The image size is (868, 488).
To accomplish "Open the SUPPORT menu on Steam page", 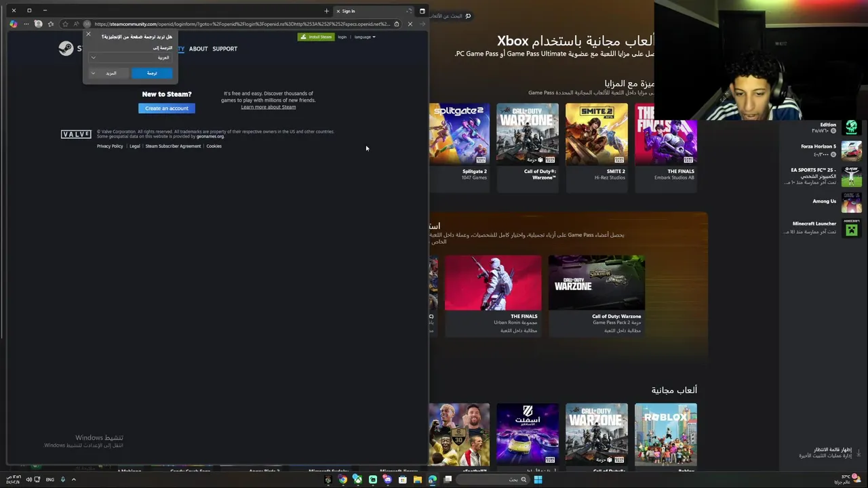I will 224,49.
